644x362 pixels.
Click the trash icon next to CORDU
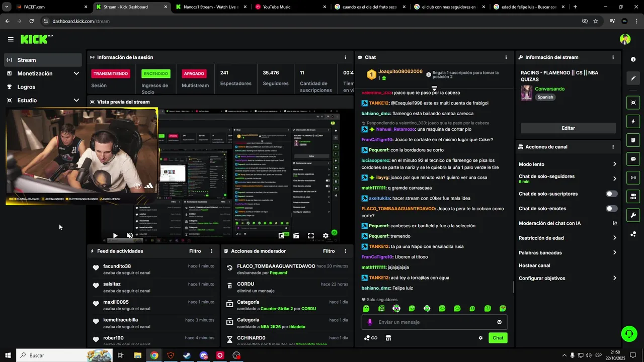pos(230,286)
